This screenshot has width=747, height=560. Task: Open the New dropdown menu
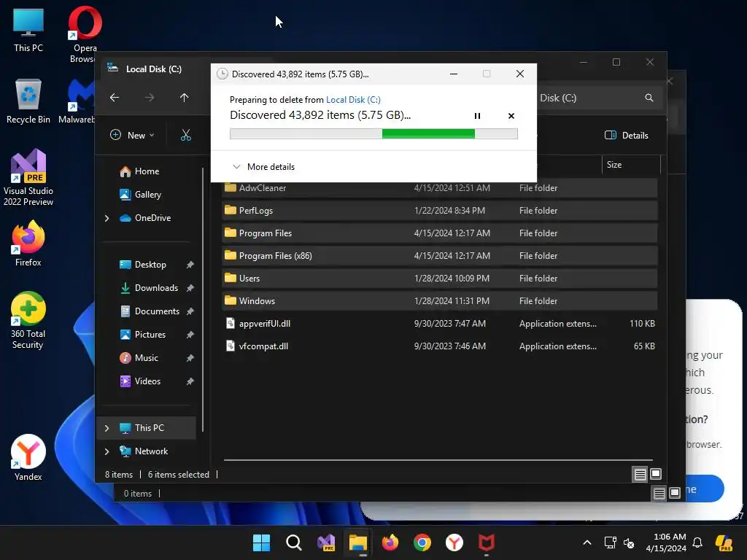(x=133, y=135)
